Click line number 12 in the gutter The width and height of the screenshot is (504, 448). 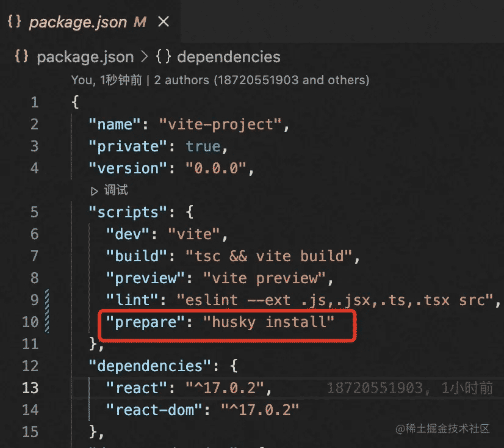pyautogui.click(x=30, y=366)
